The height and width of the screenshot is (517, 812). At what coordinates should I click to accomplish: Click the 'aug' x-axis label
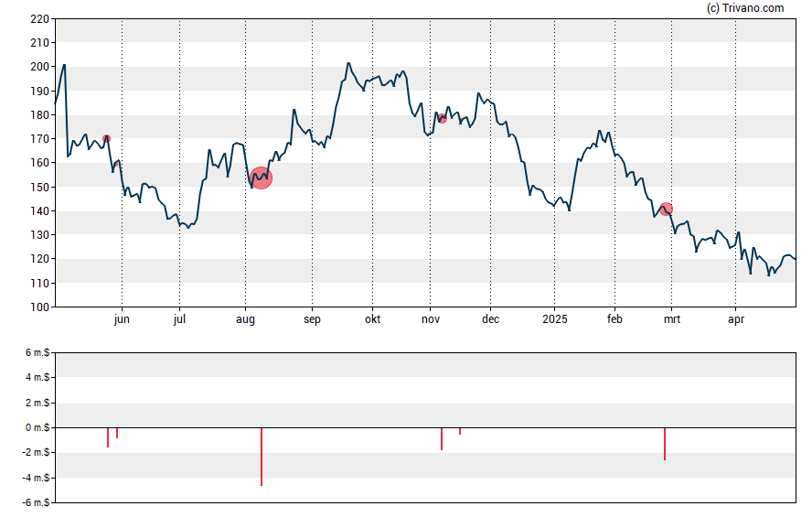coord(245,319)
